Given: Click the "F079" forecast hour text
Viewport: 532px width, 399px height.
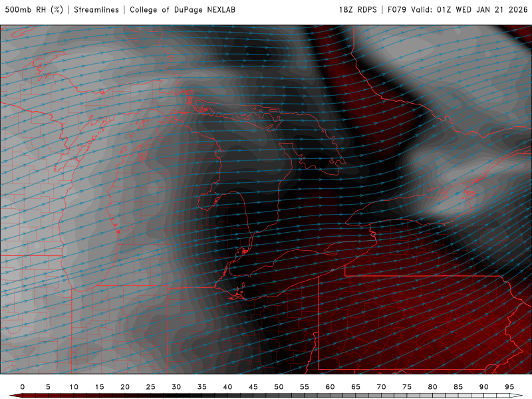Looking at the screenshot, I should coord(396,10).
